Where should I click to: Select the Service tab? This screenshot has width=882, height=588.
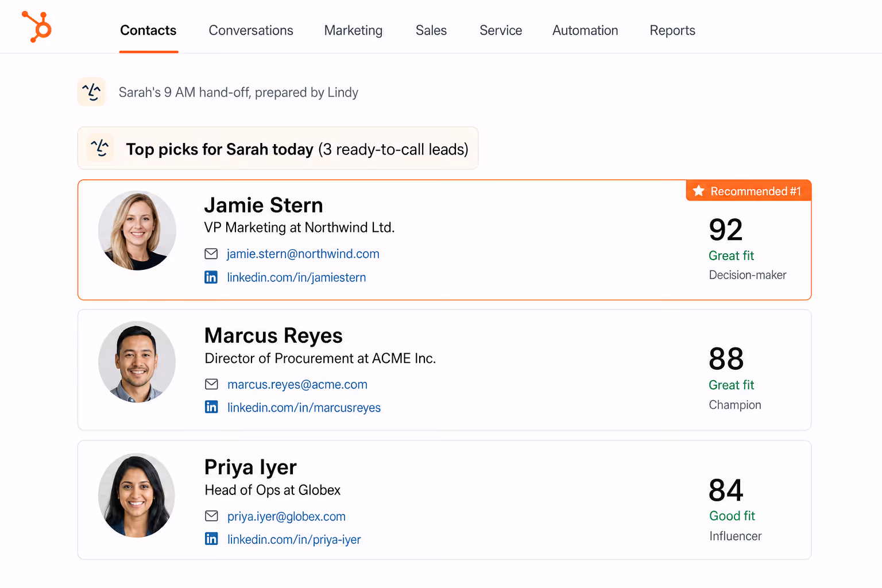pyautogui.click(x=501, y=30)
